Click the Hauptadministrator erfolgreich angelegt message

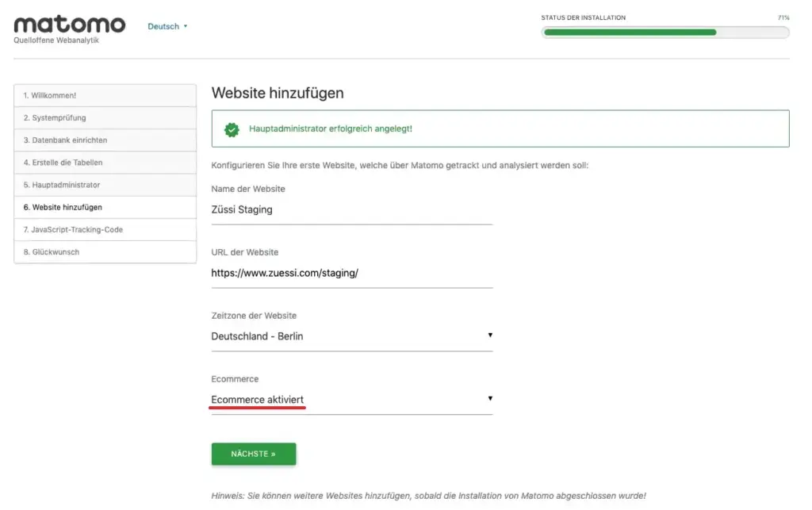coord(331,128)
